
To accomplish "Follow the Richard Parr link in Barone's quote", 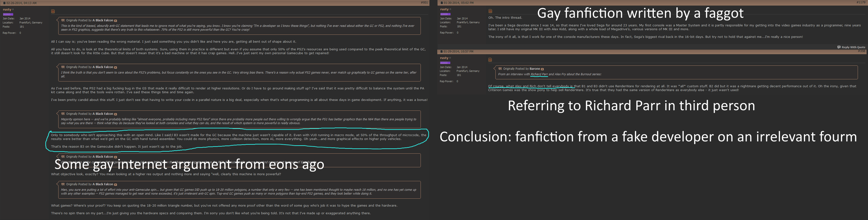I will click(x=539, y=74).
